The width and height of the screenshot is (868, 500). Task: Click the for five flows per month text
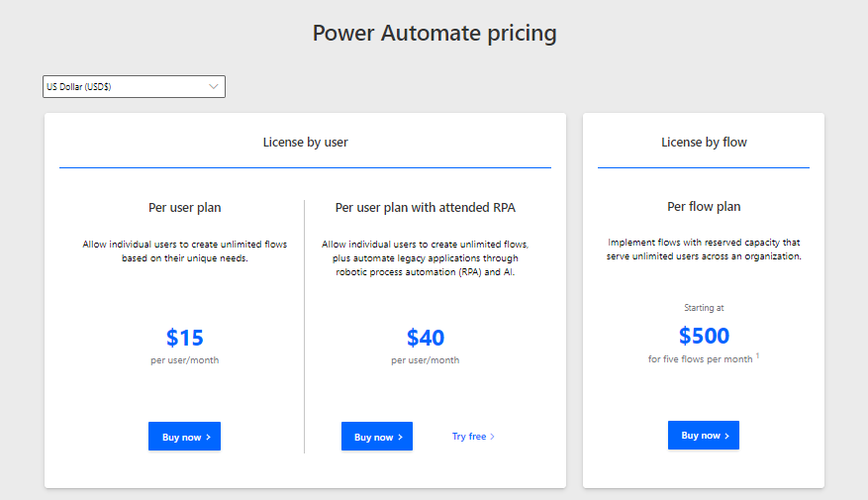[x=700, y=359]
